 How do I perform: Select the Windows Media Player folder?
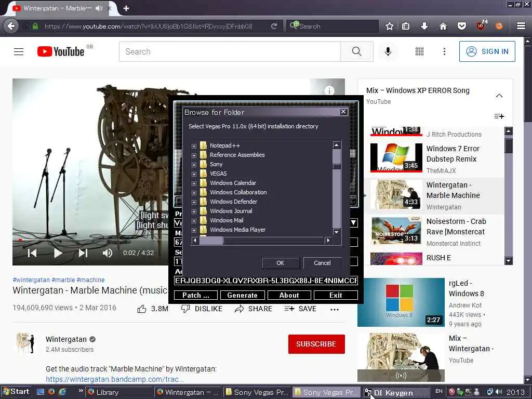coord(237,230)
